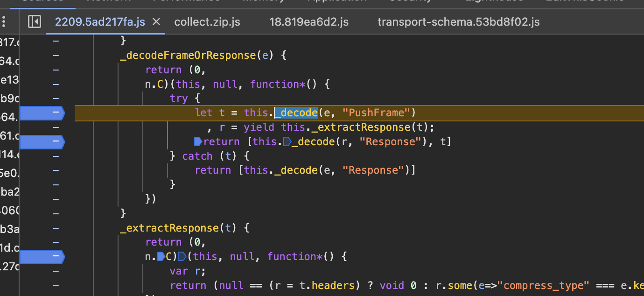Click the arrow icon before return on the Response line

coord(197,141)
